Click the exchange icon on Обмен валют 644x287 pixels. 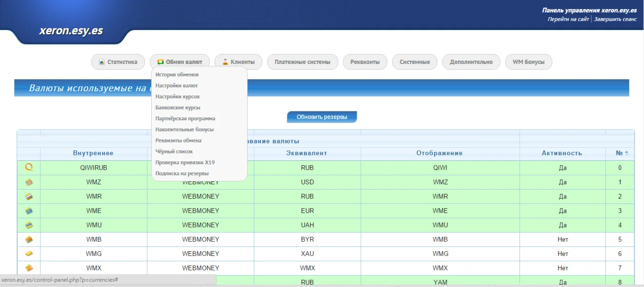(x=161, y=62)
